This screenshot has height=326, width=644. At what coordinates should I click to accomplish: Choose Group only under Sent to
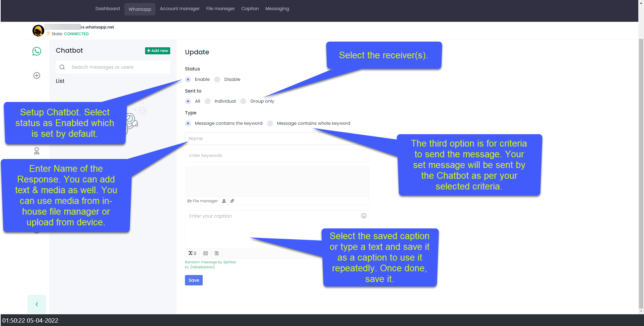click(x=243, y=101)
